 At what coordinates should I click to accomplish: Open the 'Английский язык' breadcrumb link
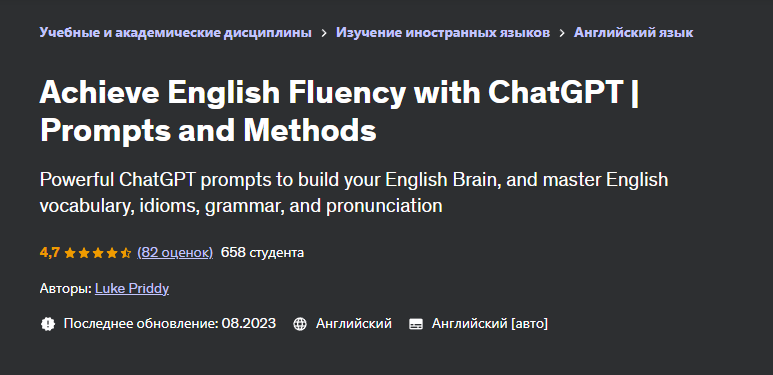pos(633,33)
